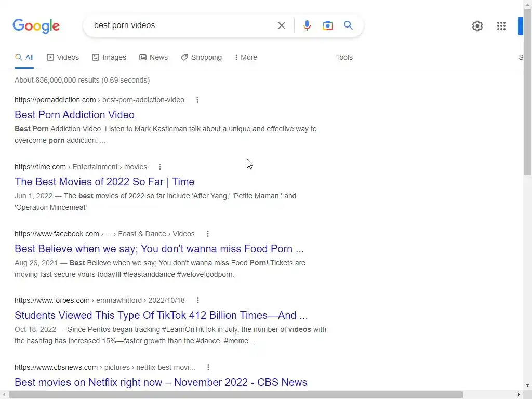Viewport: 532px width, 399px height.
Task: Open 'Best movies on Netflix right now' link
Action: [x=161, y=382]
